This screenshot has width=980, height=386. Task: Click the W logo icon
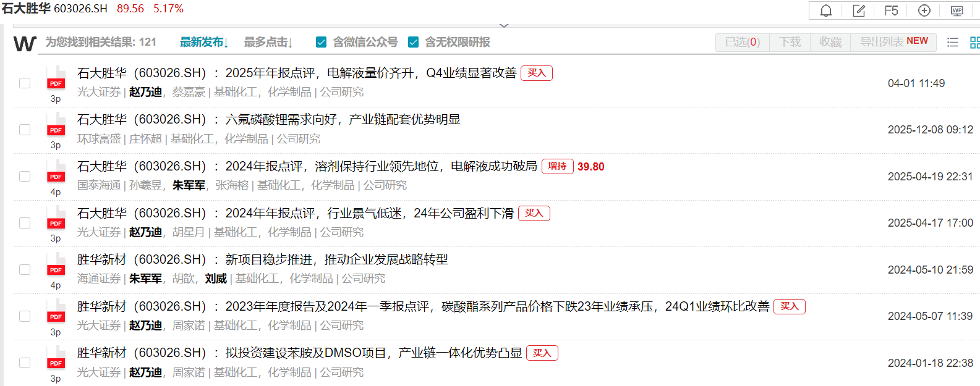[x=25, y=43]
